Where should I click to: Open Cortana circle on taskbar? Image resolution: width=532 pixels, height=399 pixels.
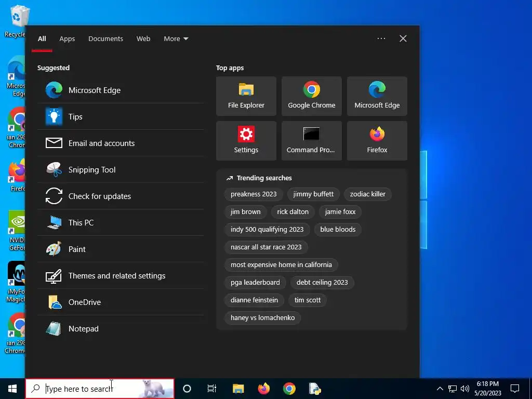tap(187, 389)
